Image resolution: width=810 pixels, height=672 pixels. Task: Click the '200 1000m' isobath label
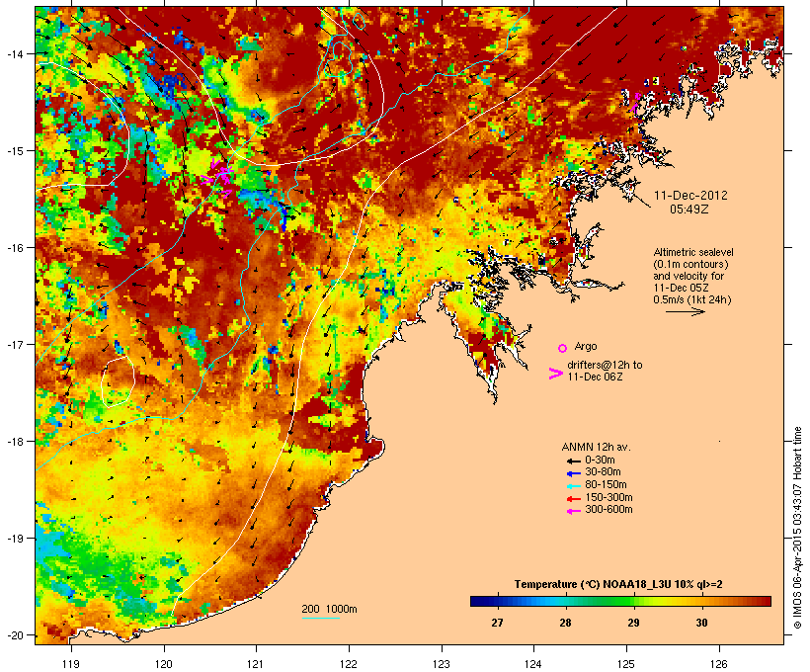329,609
